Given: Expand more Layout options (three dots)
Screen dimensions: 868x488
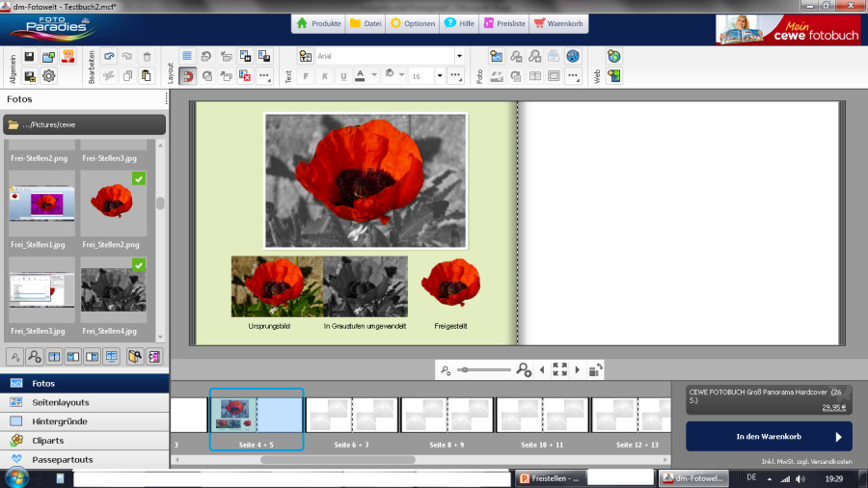Looking at the screenshot, I should (264, 75).
